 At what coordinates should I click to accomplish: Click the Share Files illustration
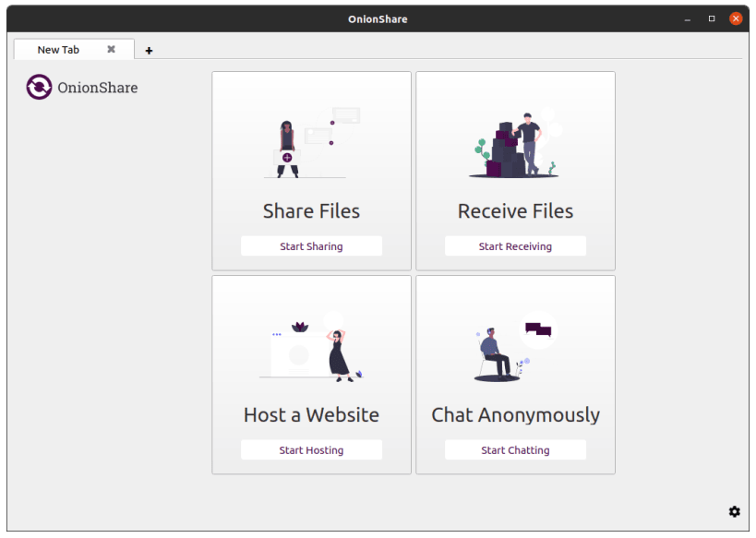(312, 143)
